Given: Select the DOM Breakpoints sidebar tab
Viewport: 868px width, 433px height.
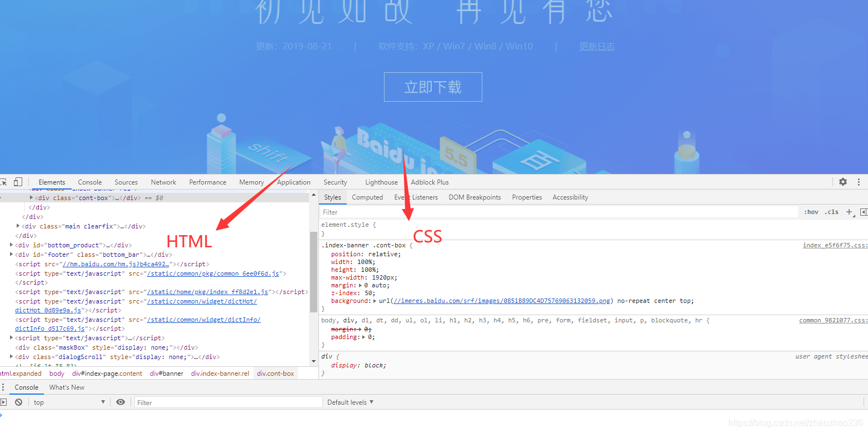Looking at the screenshot, I should click(x=475, y=197).
